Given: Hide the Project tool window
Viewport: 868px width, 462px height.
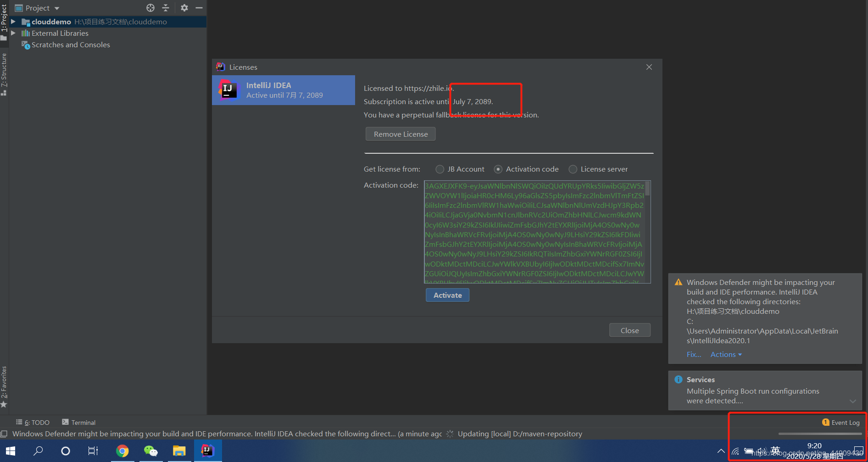Looking at the screenshot, I should (199, 8).
